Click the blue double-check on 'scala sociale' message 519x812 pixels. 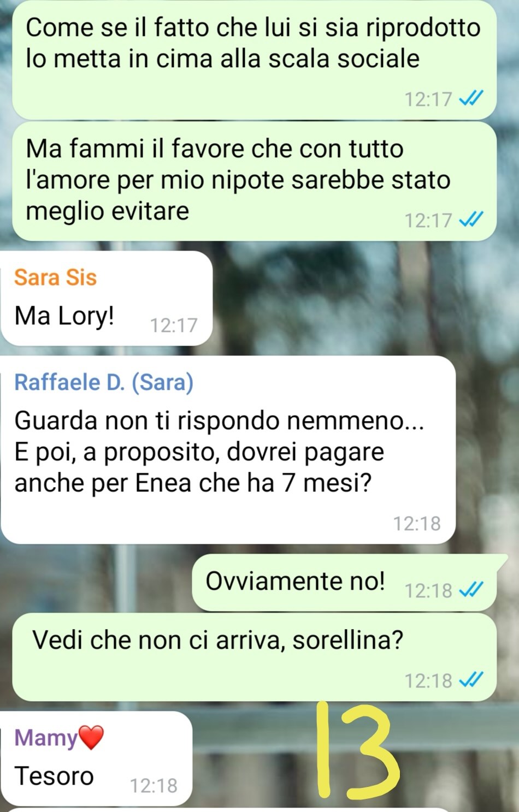click(471, 99)
